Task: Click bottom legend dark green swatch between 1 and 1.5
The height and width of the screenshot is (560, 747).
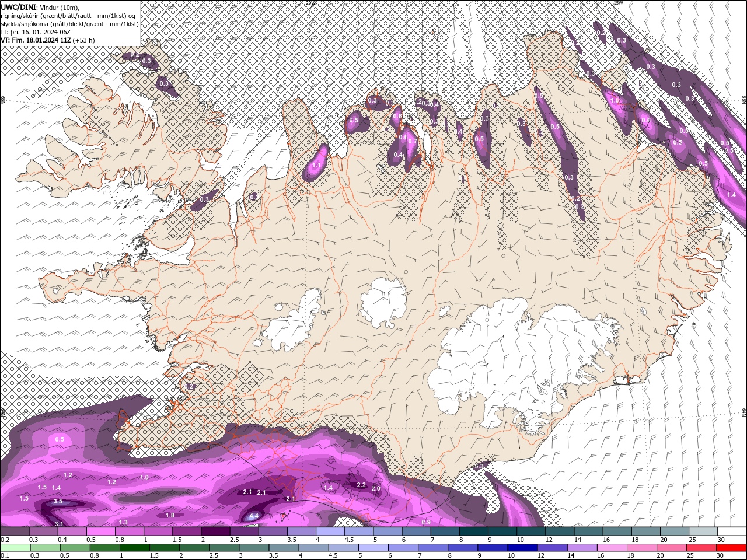Action: tap(134, 548)
